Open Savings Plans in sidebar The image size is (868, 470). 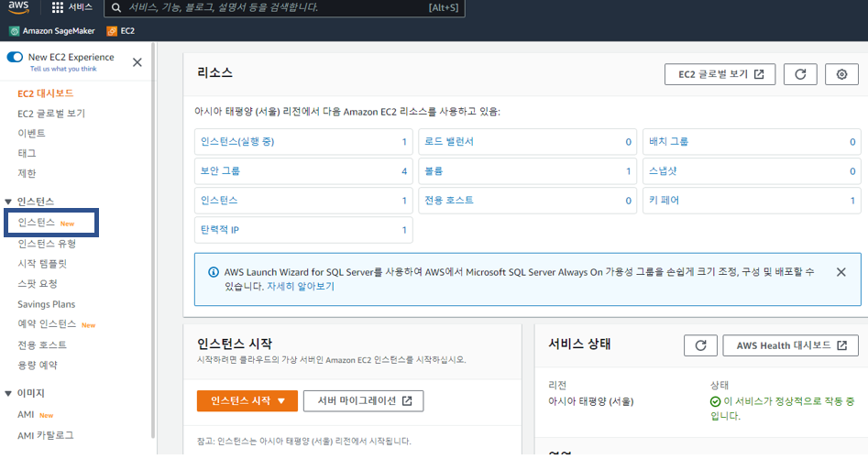click(47, 304)
